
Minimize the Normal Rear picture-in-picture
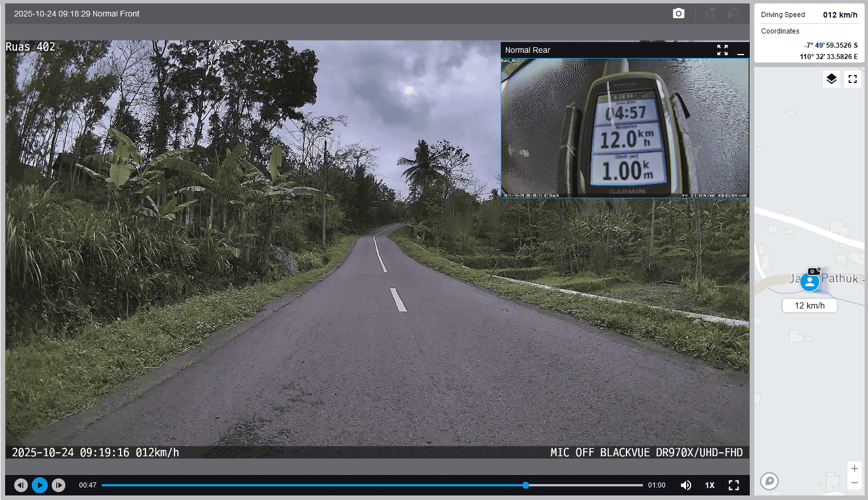(x=740, y=51)
